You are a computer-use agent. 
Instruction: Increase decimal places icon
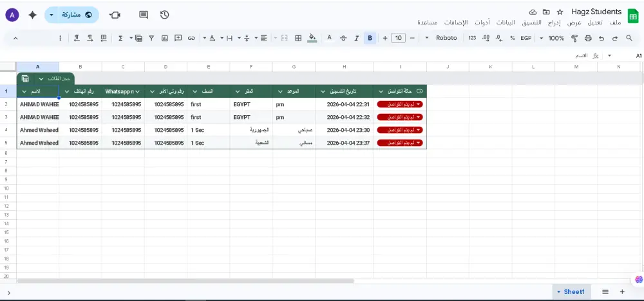(486, 38)
